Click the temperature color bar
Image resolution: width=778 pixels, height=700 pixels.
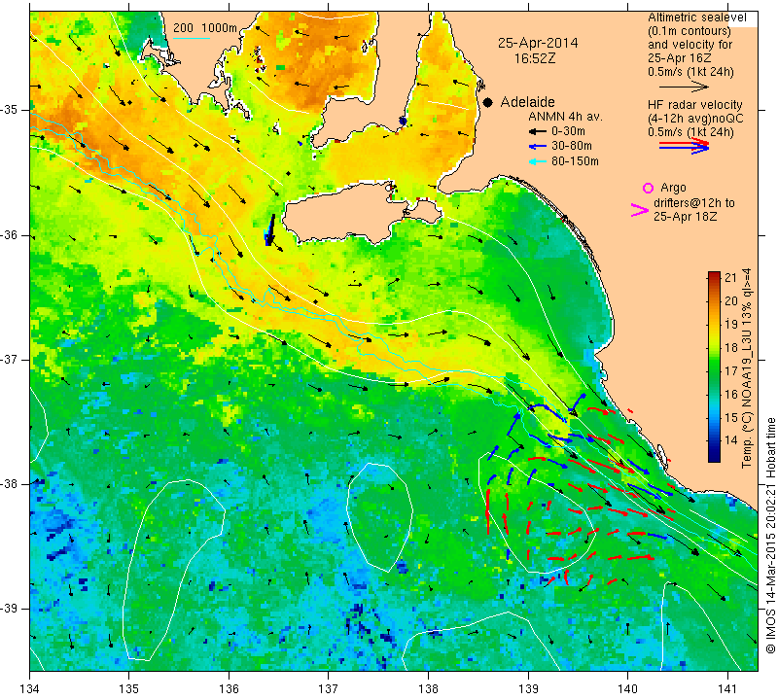(714, 367)
